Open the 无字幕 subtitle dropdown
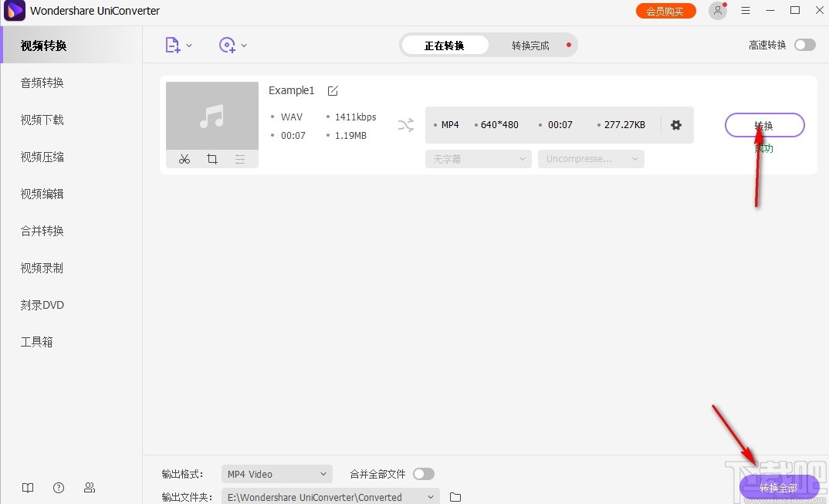829x504 pixels. click(478, 158)
